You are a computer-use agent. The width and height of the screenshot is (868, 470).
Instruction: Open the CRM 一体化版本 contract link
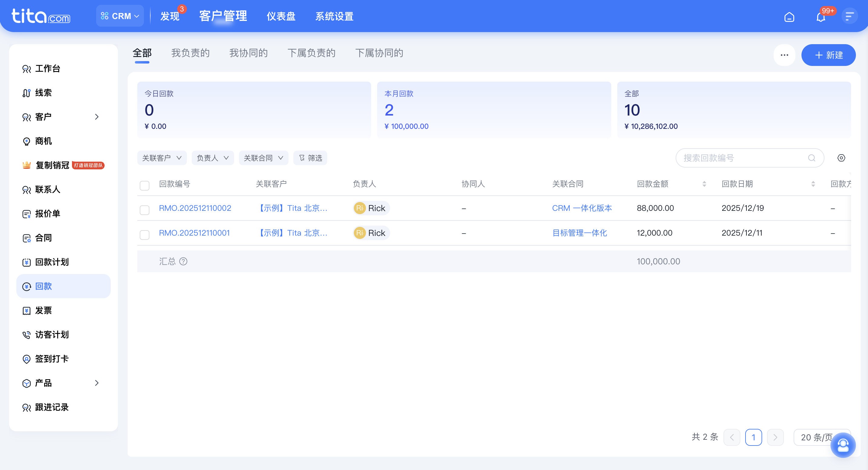coord(582,208)
